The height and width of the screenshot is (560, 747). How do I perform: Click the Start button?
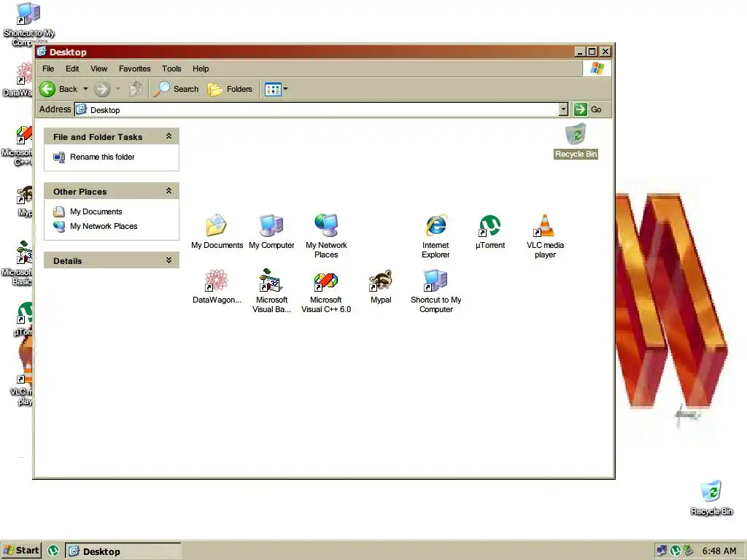tap(21, 551)
